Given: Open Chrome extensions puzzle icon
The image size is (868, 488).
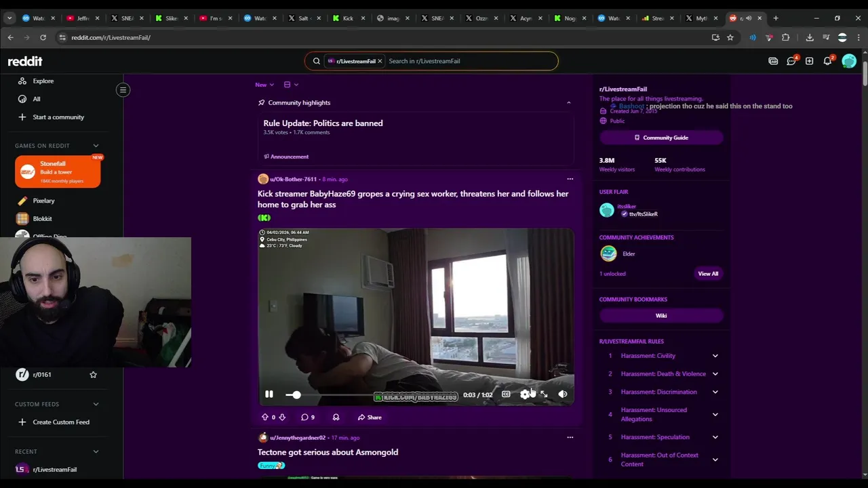Looking at the screenshot, I should 785,37.
